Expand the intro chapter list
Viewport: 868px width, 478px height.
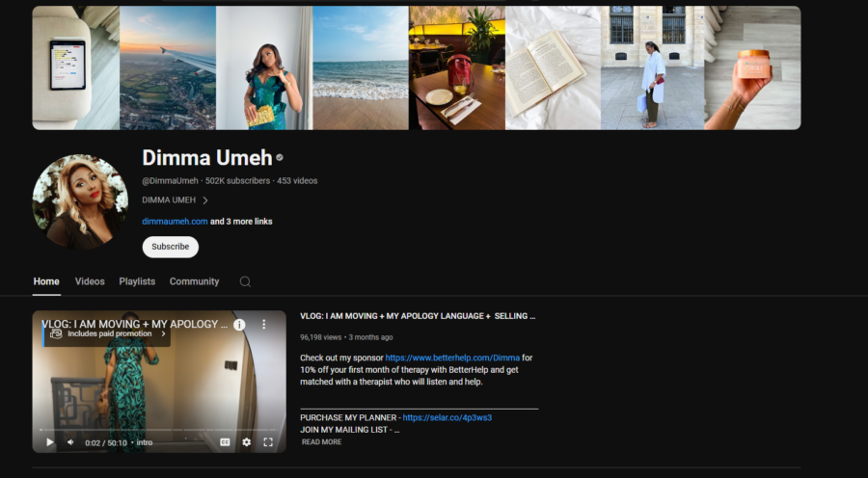coord(145,442)
